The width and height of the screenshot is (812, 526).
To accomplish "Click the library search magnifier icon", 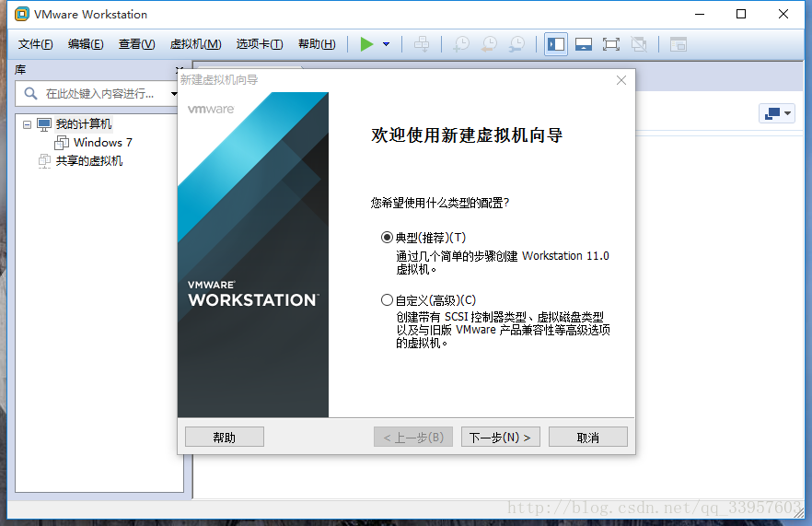I will [30, 93].
